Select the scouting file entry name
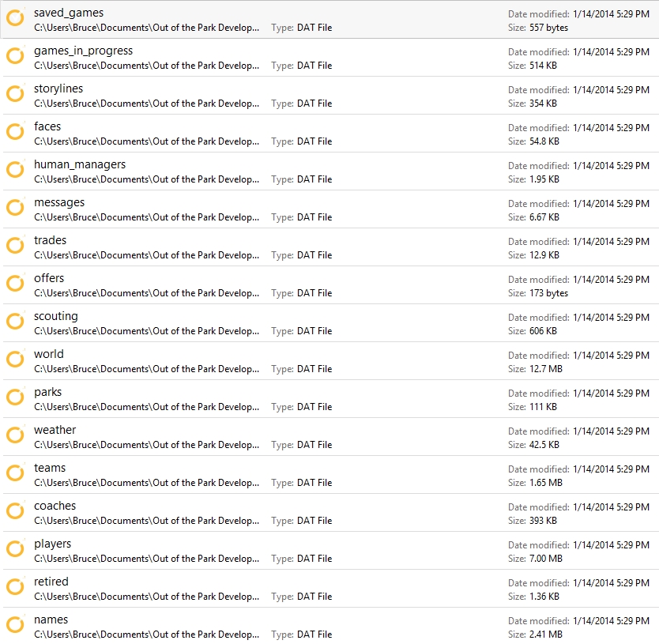 (x=55, y=316)
